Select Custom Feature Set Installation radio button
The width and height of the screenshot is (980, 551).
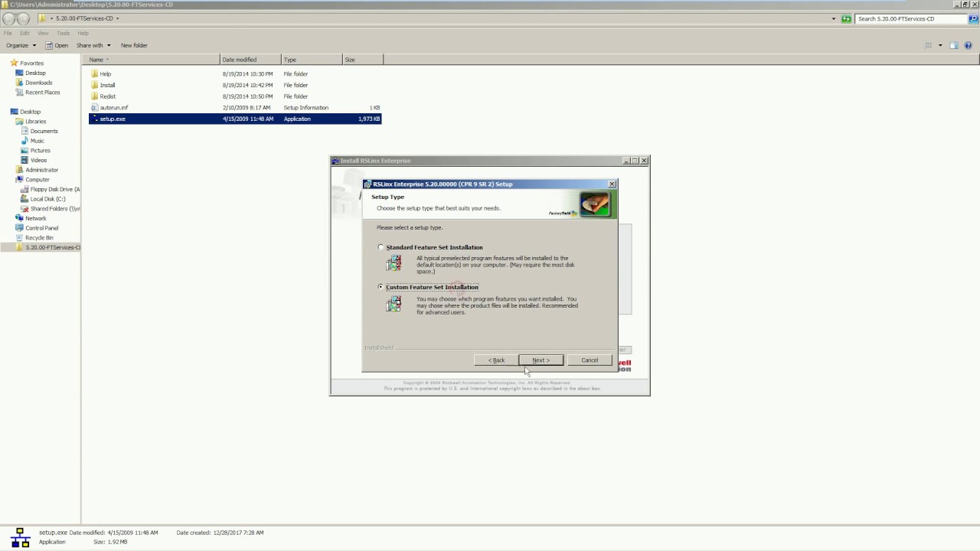pyautogui.click(x=381, y=287)
